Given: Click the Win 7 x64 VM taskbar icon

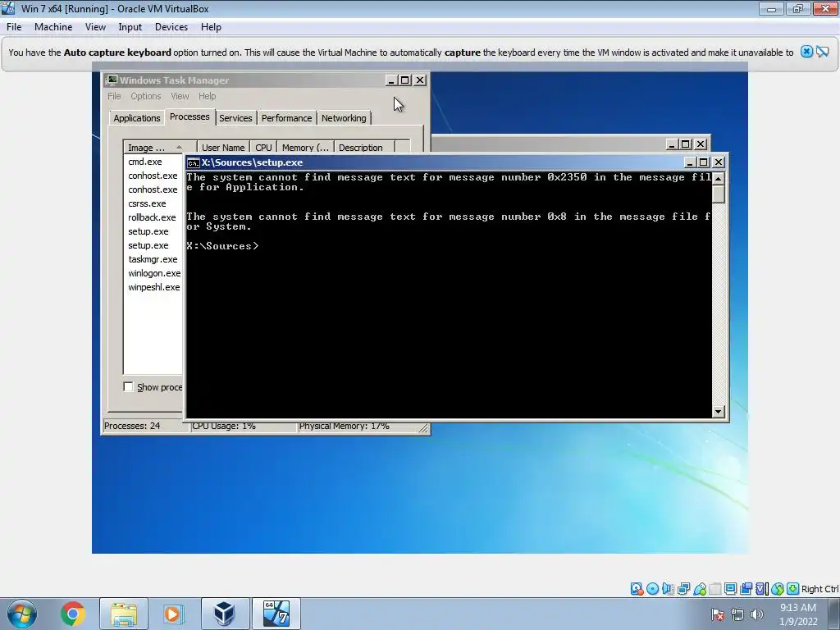Looking at the screenshot, I should 276,614.
